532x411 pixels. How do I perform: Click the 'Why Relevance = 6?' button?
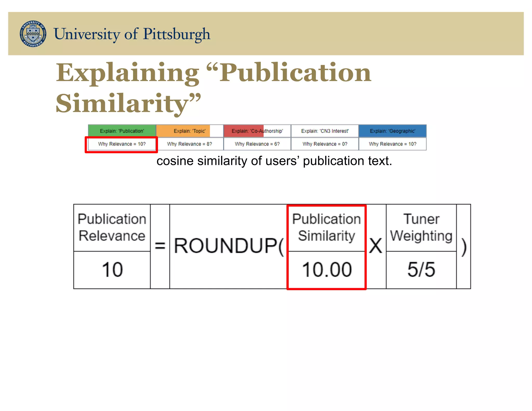pyautogui.click(x=257, y=144)
